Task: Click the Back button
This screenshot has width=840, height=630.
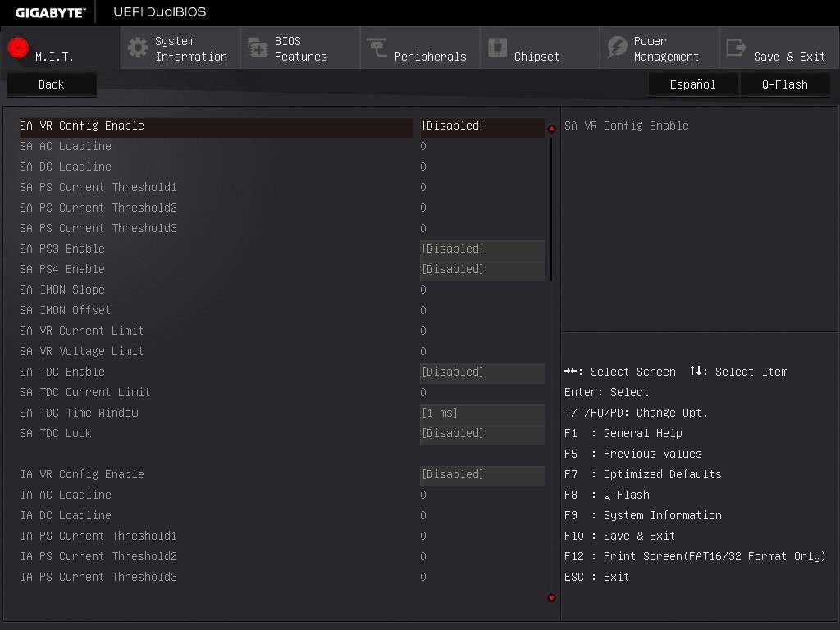Action: 51,84
